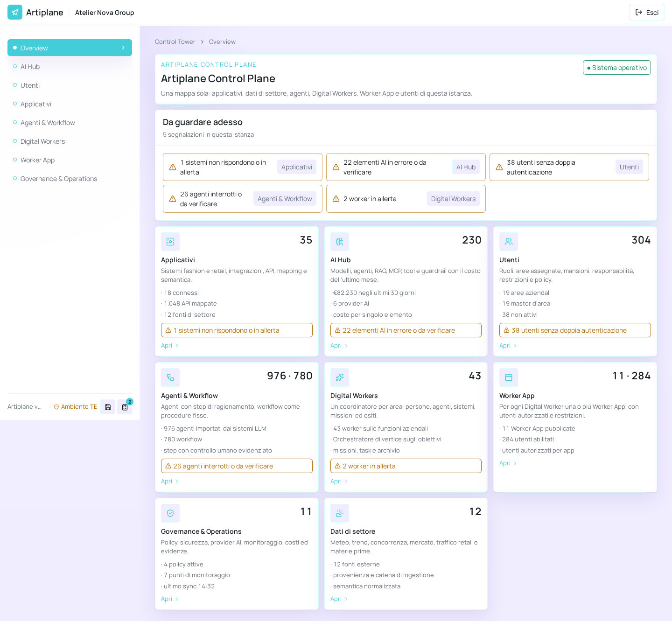Go to Utenti in the sidebar
The width and height of the screenshot is (672, 621).
click(x=70, y=85)
